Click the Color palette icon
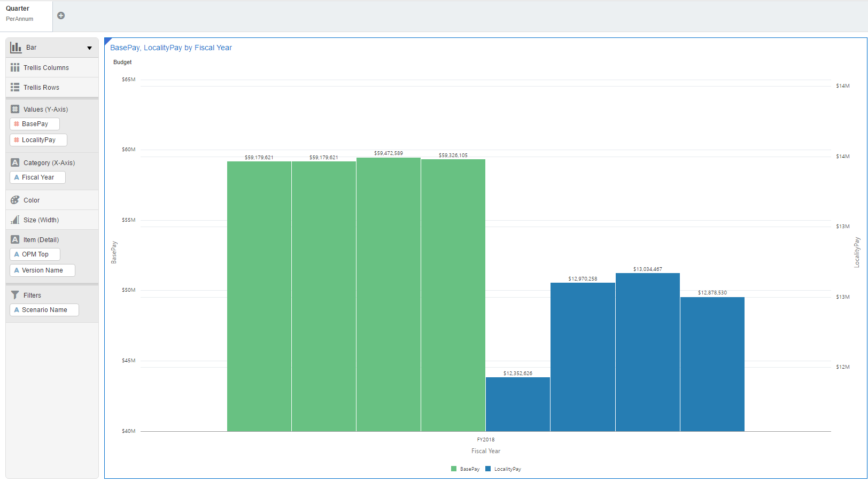Screen dimensions: 868x482 coord(15,200)
